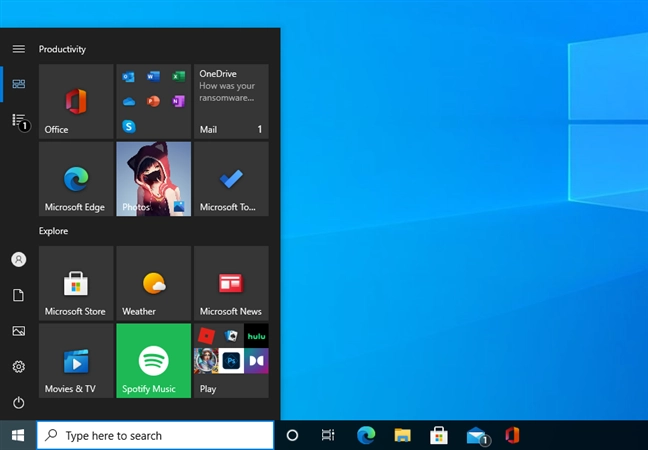Open Task View from the taskbar

coord(328,435)
